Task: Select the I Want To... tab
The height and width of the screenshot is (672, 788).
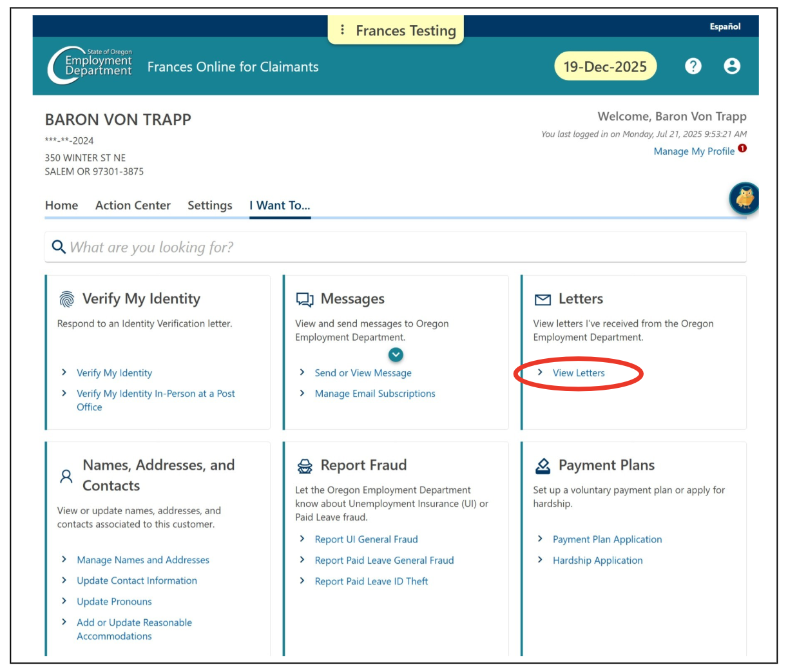Action: pyautogui.click(x=280, y=206)
